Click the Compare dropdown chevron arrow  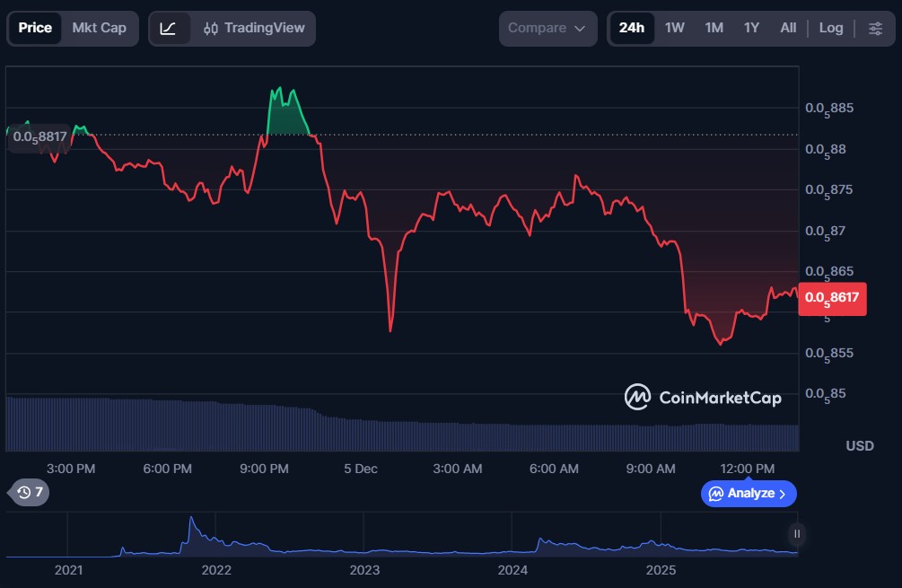click(x=580, y=28)
